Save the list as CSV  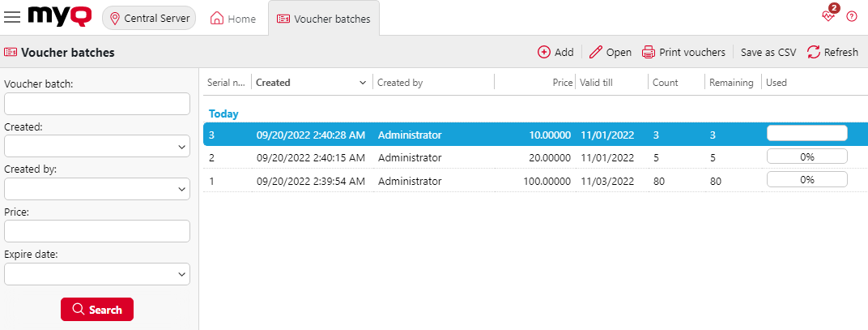pos(768,52)
